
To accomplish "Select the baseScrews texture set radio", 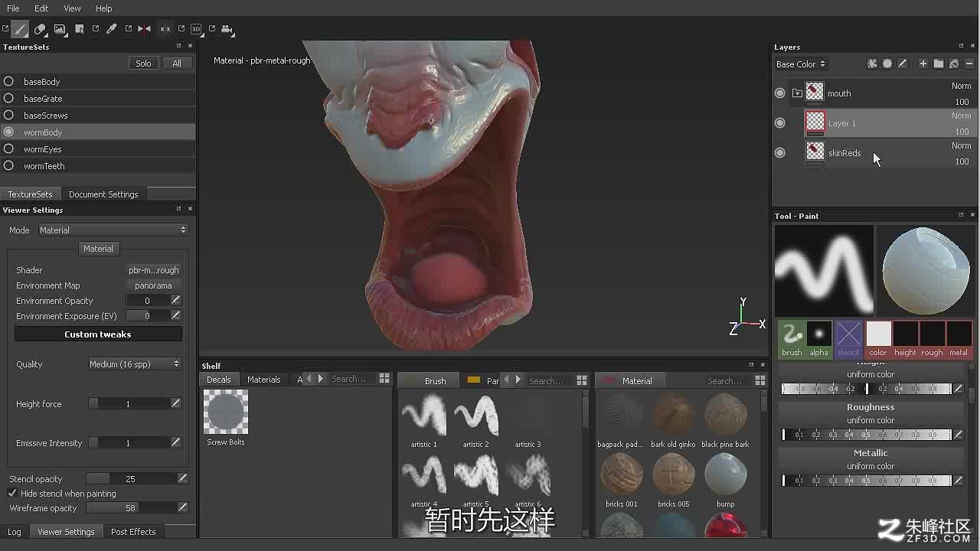I will coord(8,115).
